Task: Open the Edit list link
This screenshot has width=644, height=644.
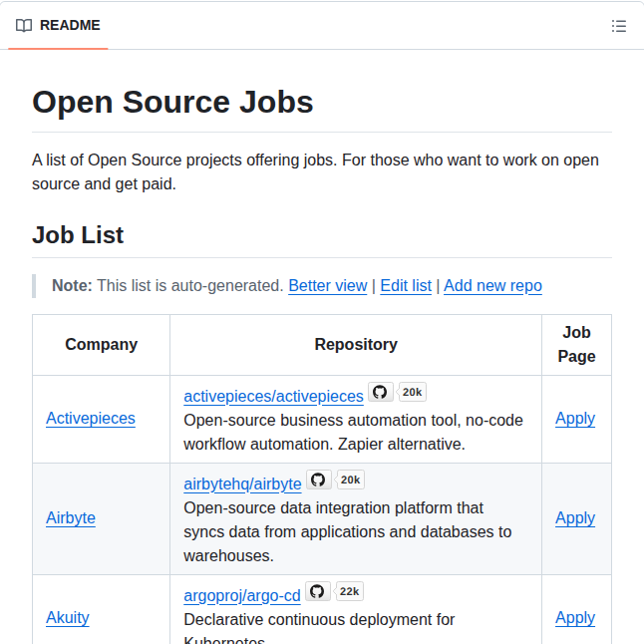Action: tap(406, 285)
